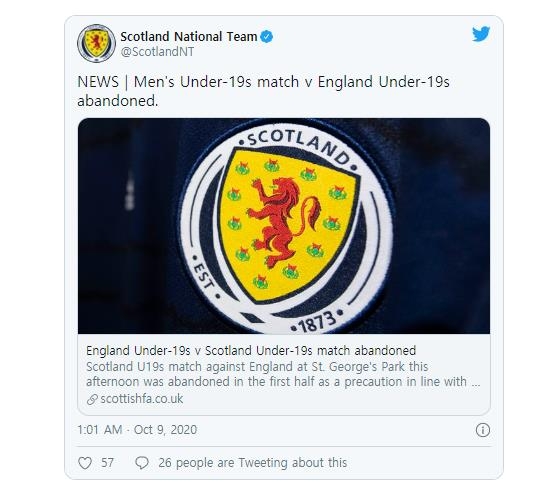Open the Scotland National Team display name
This screenshot has height=495, width=555.
[x=189, y=36]
